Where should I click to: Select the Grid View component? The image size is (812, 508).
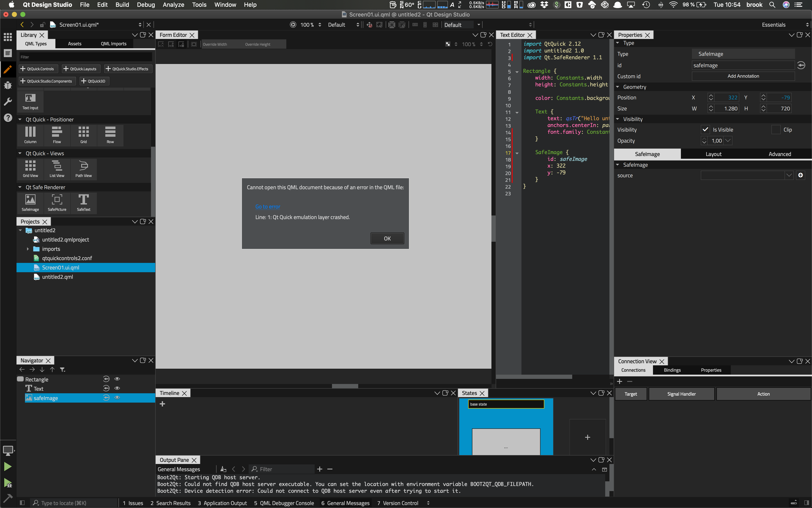pos(30,169)
